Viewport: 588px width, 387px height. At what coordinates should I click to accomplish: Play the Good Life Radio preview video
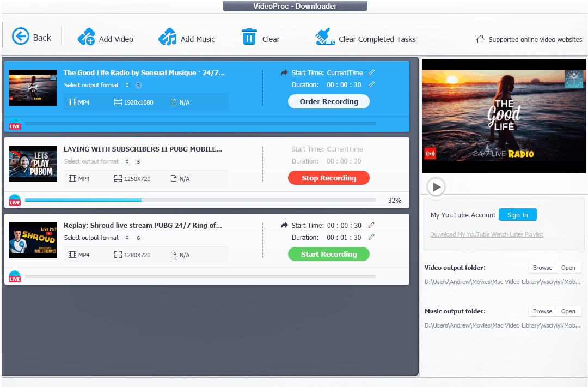436,187
